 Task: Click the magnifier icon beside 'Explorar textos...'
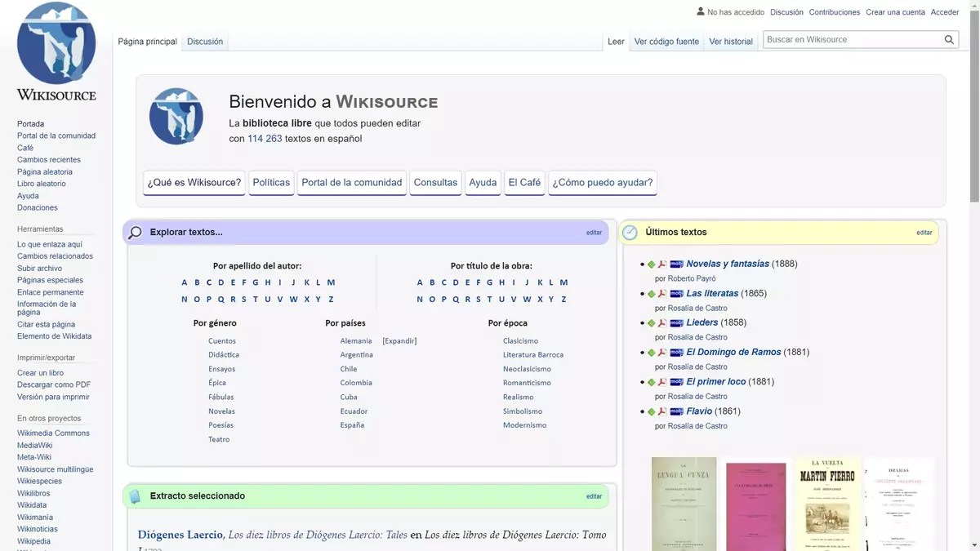tap(136, 233)
